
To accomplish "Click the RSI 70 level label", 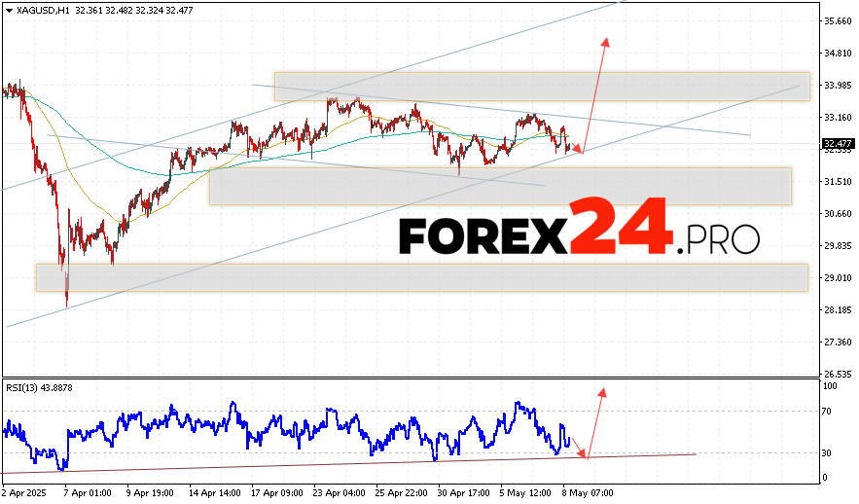I will [x=828, y=412].
